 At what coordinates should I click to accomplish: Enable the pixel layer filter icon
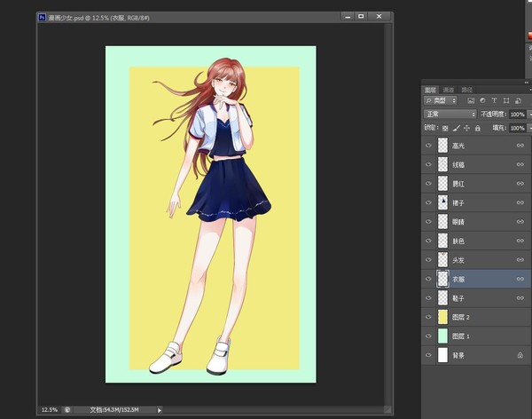(471, 100)
